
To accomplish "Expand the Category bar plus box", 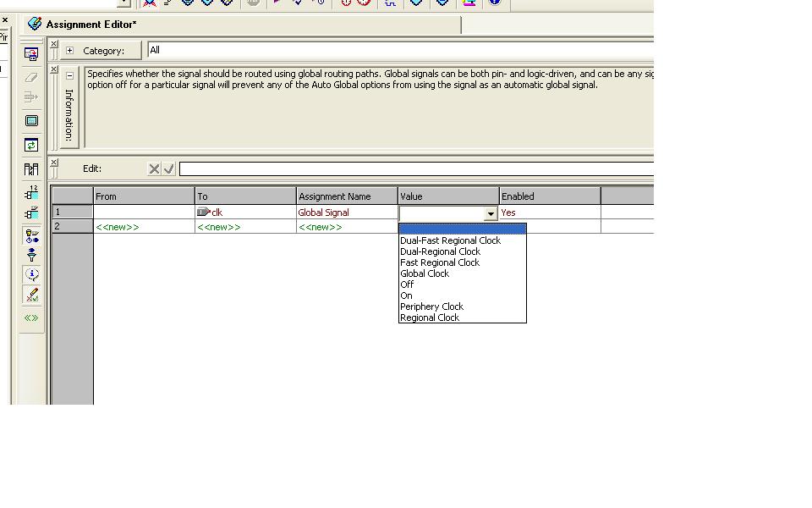I will pyautogui.click(x=69, y=51).
